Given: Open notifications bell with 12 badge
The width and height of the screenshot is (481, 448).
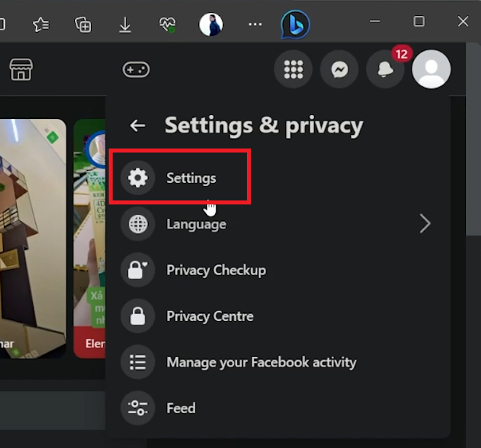Looking at the screenshot, I should (385, 69).
